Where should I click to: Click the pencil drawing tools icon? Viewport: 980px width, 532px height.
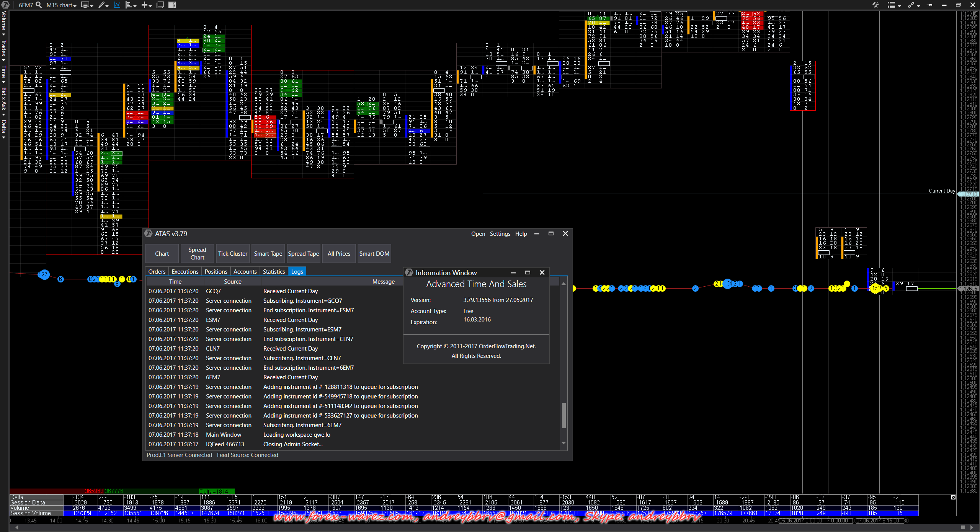(101, 5)
